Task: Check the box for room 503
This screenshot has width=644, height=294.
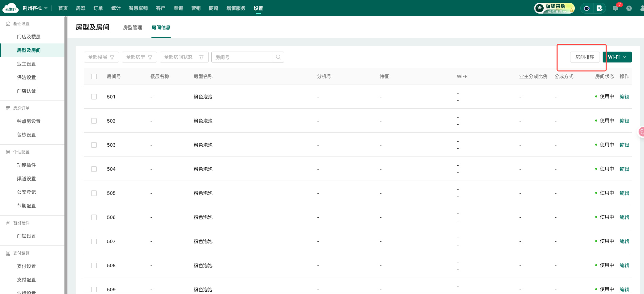Action: pyautogui.click(x=94, y=145)
